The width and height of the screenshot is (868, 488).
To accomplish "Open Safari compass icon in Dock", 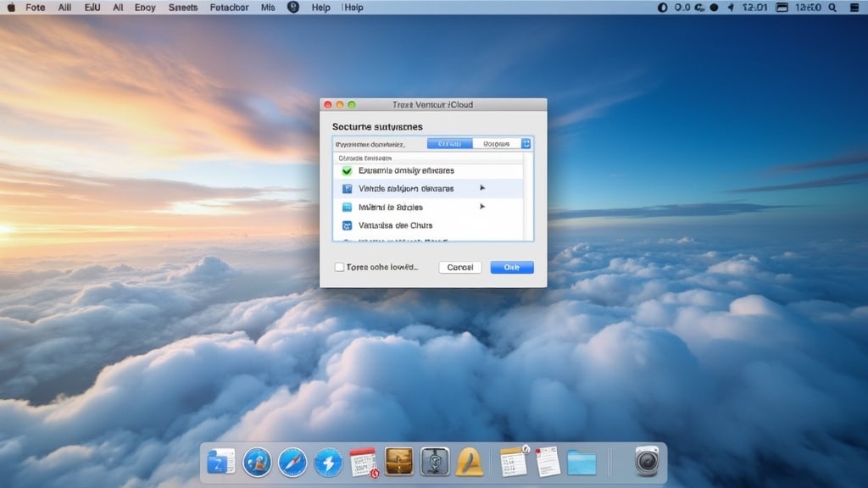I will (x=292, y=462).
